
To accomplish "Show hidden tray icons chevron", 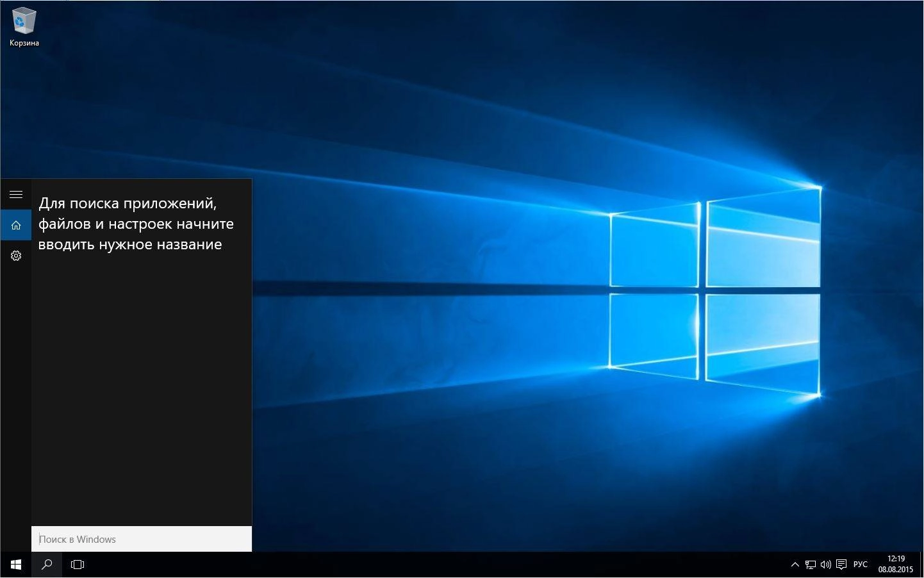I will point(795,565).
